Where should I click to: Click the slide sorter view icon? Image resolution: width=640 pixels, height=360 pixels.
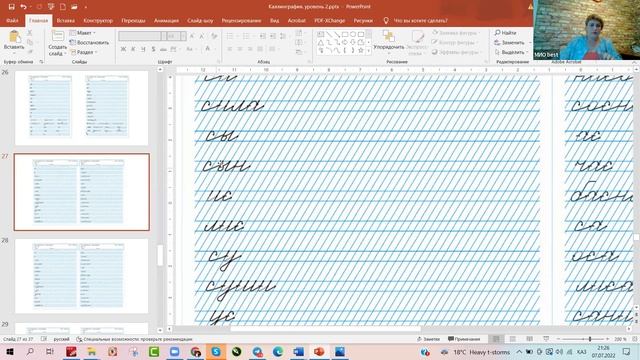pos(513,339)
